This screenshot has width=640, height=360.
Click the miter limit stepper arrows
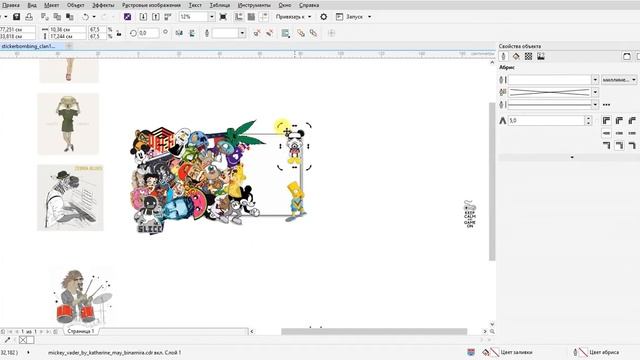coord(588,120)
